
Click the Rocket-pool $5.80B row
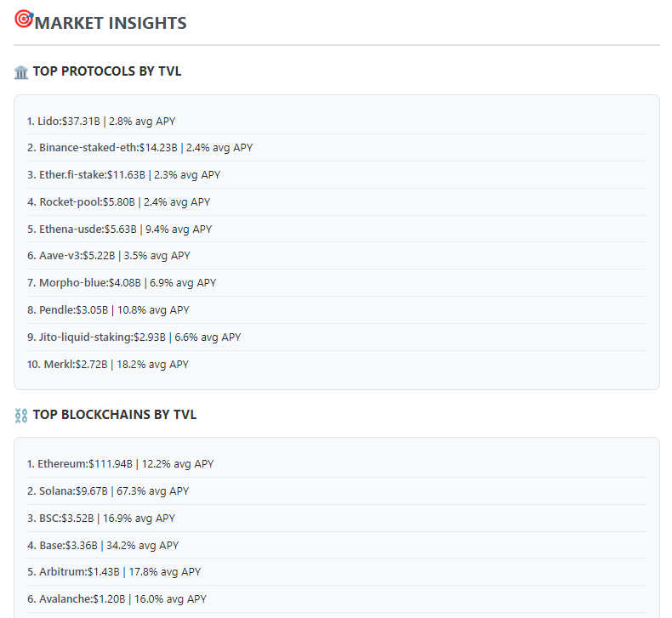[337, 201]
